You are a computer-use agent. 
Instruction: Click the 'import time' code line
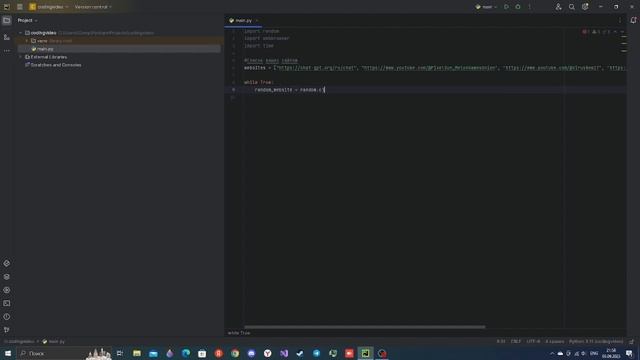click(x=259, y=46)
